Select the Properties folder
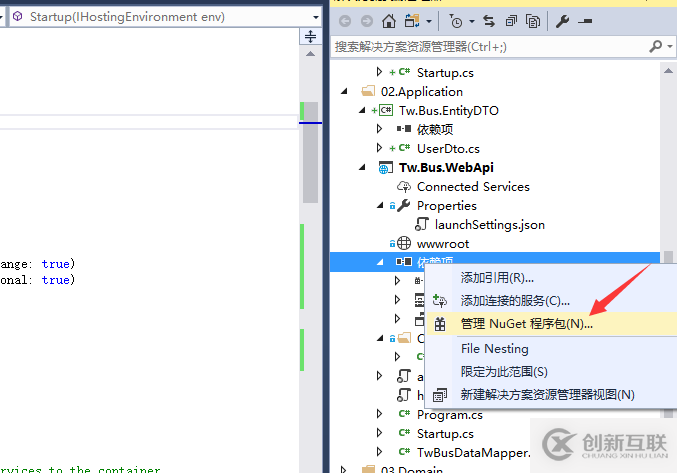The height and width of the screenshot is (473, 677). tap(446, 205)
